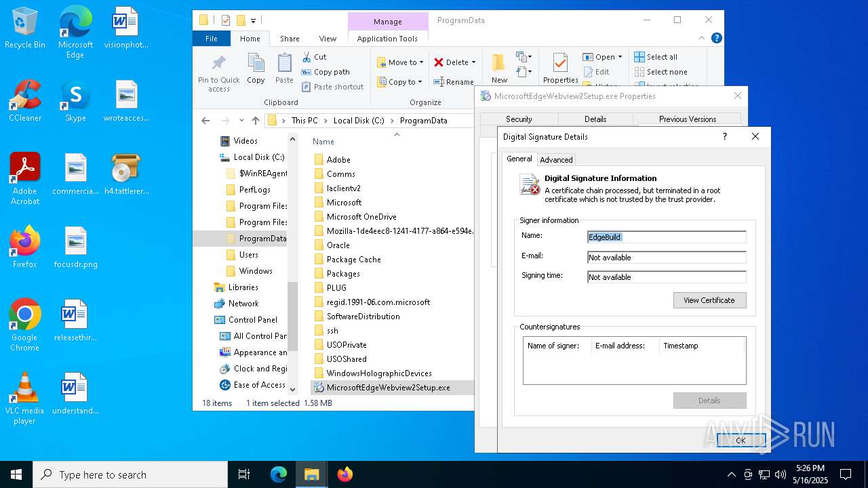
Task: Click the Copy ribbon icon
Action: click(x=256, y=69)
